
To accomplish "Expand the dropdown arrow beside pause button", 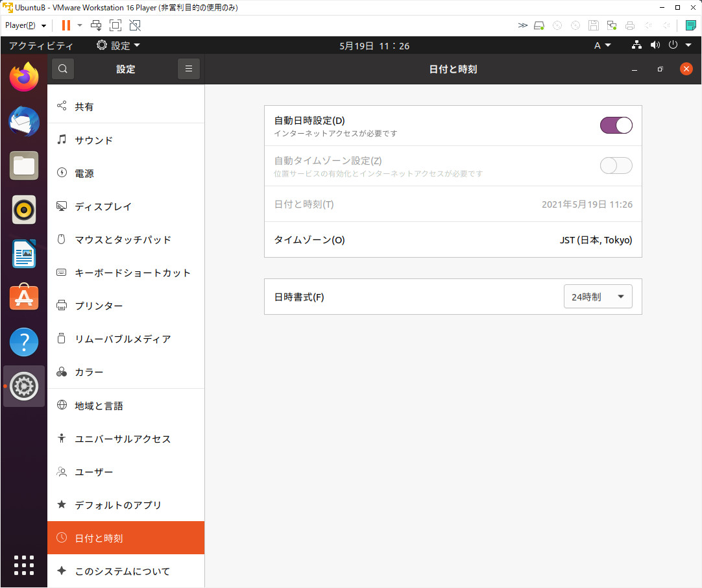I will [80, 25].
